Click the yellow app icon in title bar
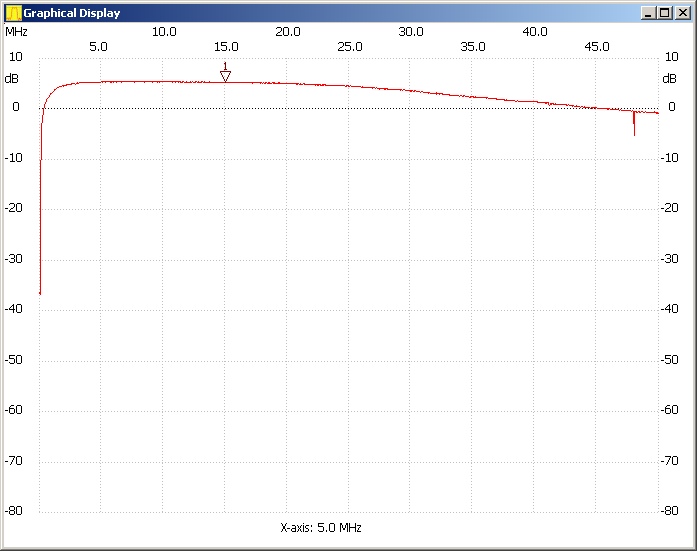The height and width of the screenshot is (551, 697). click(13, 13)
